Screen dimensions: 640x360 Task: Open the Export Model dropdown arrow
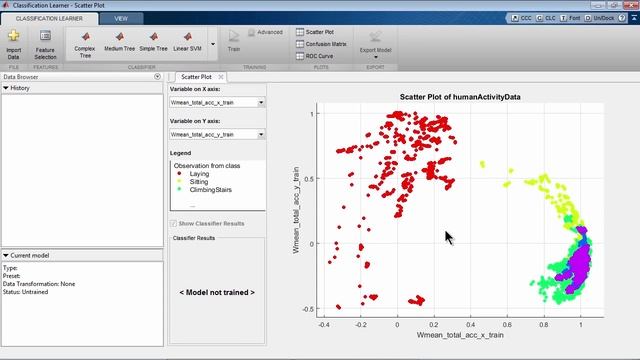(376, 57)
